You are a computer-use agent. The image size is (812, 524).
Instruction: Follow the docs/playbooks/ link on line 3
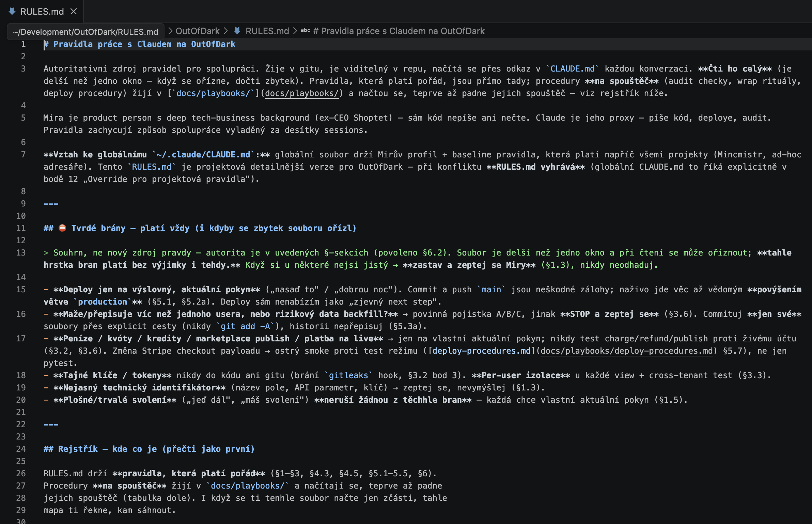(x=302, y=93)
